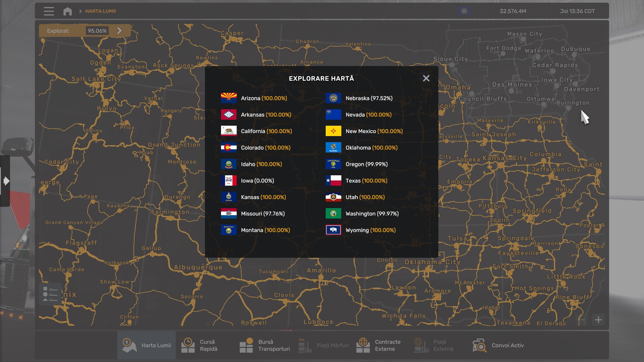644x362 pixels.
Task: Click the HARTA LUMII breadcrumb
Action: [100, 11]
